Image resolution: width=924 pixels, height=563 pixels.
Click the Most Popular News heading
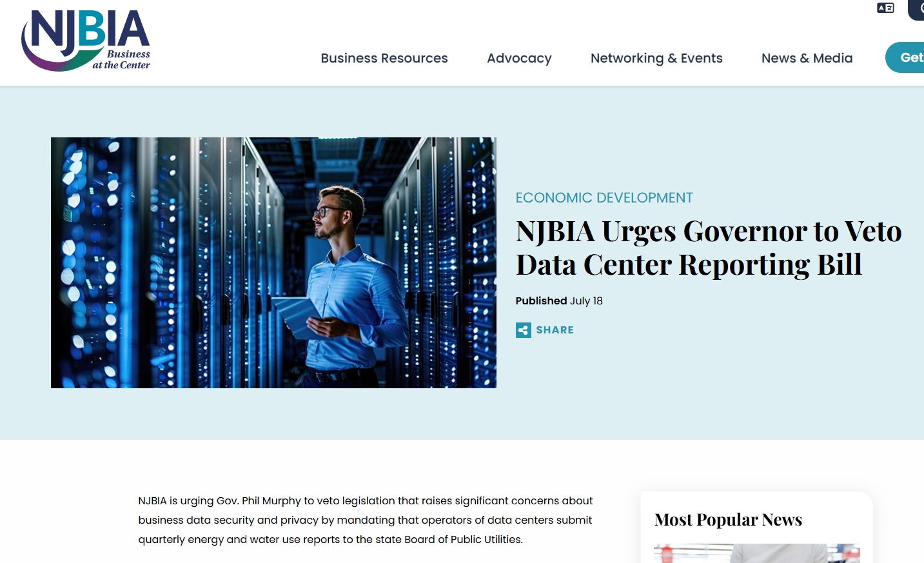pos(728,520)
